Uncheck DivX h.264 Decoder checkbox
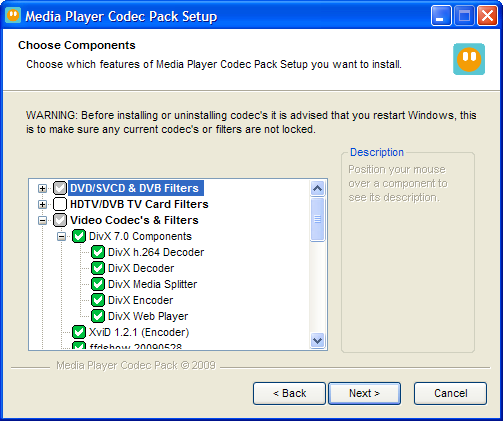The width and height of the screenshot is (503, 421). (98, 252)
